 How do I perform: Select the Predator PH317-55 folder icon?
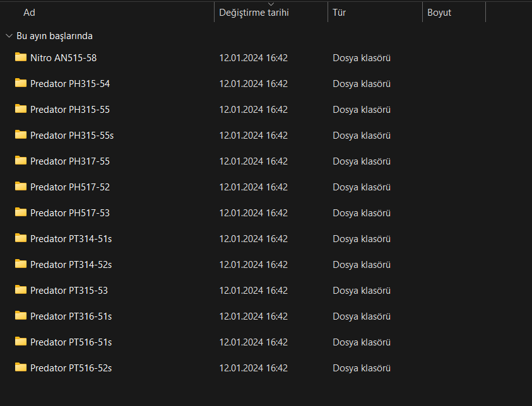tap(21, 160)
